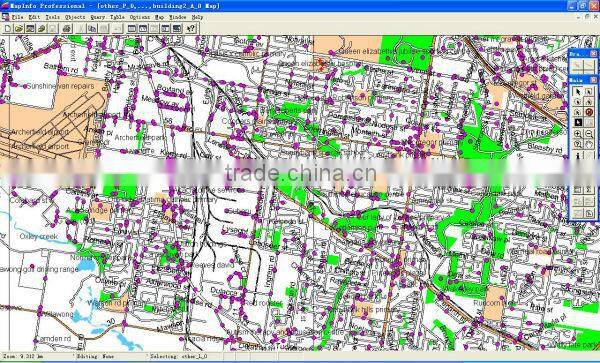The height and width of the screenshot is (363, 600).
Task: Open the Edit menu
Action: [34, 17]
